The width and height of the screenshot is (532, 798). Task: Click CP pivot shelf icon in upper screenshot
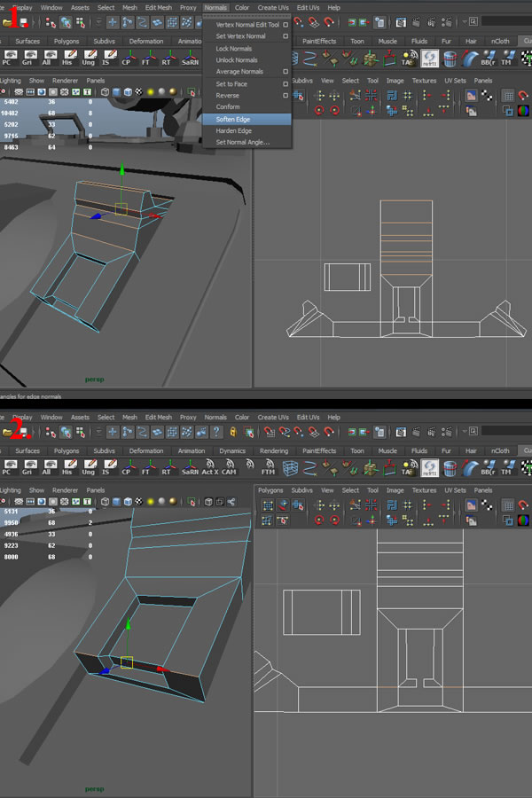point(128,58)
